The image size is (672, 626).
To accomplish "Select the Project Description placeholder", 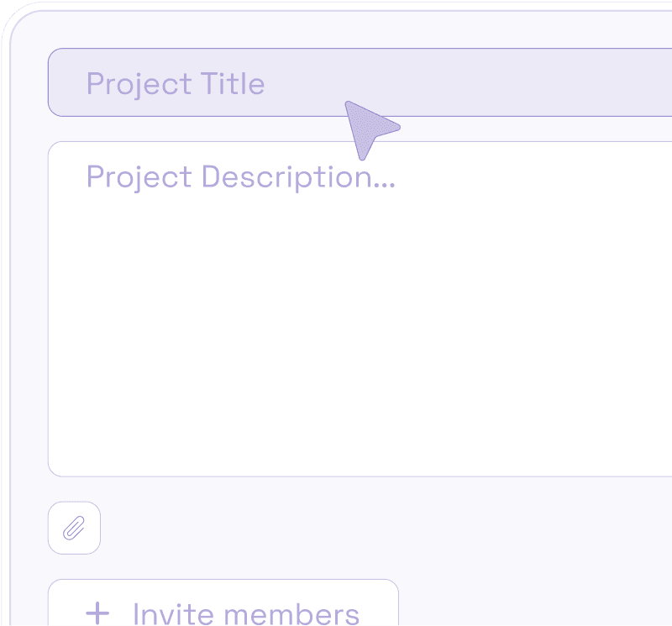I will pyautogui.click(x=239, y=176).
